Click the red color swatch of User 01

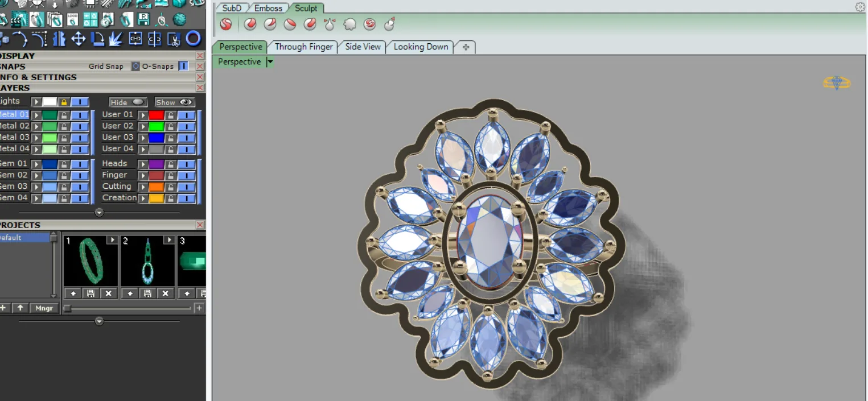click(x=157, y=115)
